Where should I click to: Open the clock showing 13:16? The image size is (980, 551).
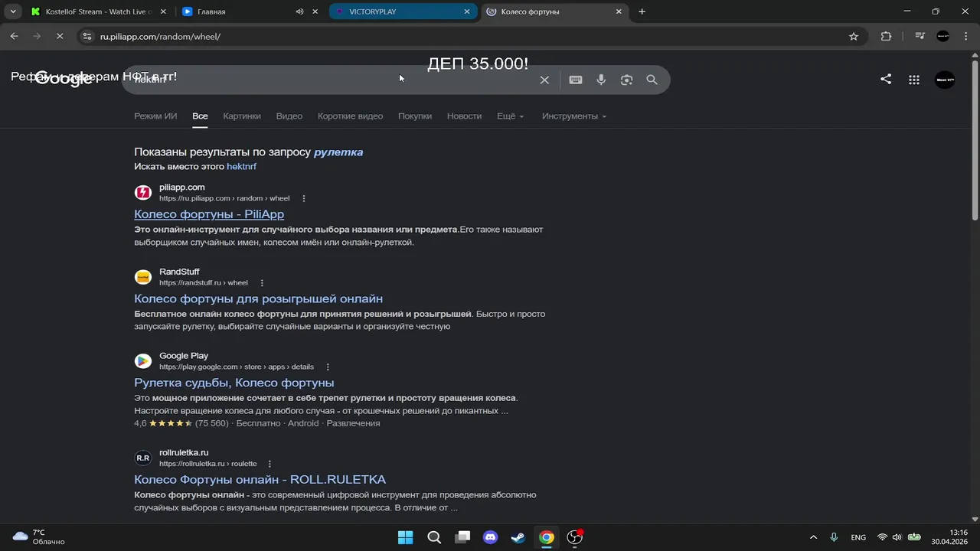pyautogui.click(x=949, y=537)
